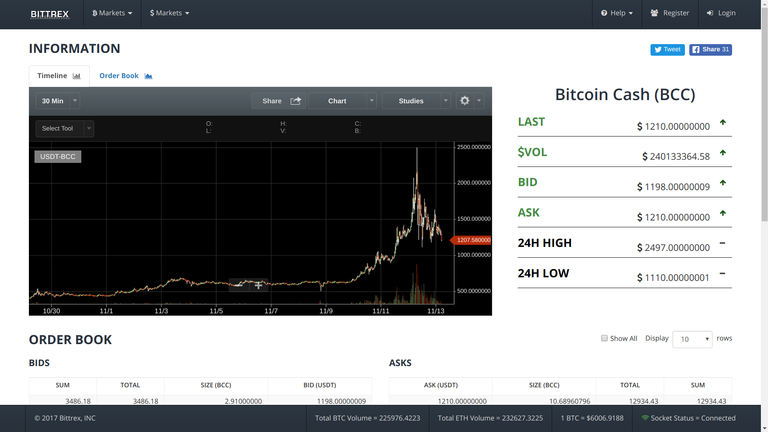Viewport: 768px width, 432px height.
Task: Expand the Bitcoin Markets menu
Action: click(x=112, y=13)
